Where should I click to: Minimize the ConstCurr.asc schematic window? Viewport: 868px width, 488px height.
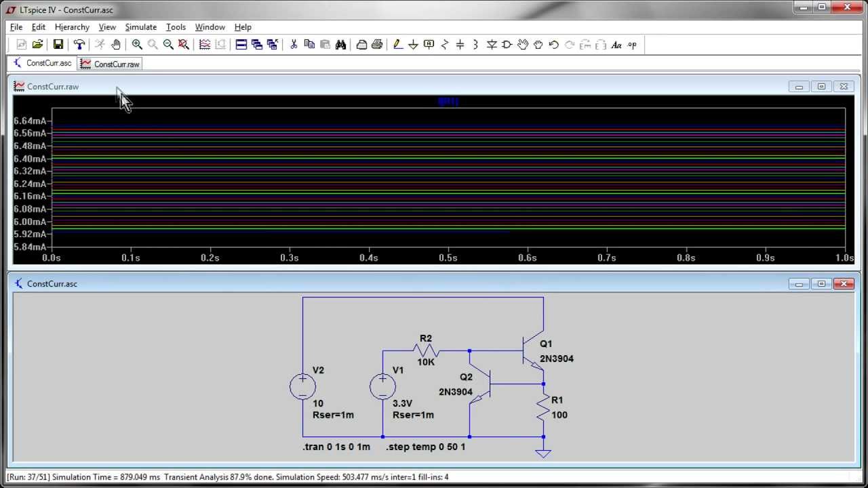pyautogui.click(x=799, y=284)
